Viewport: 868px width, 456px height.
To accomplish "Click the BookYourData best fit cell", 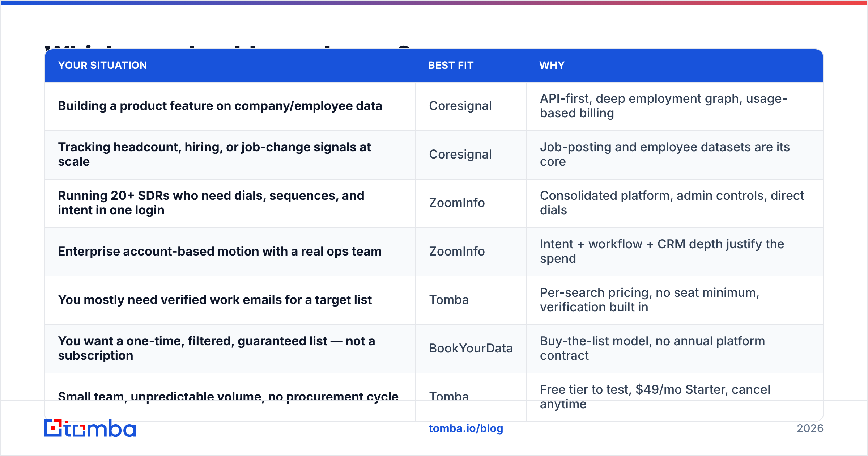I will pos(471,348).
